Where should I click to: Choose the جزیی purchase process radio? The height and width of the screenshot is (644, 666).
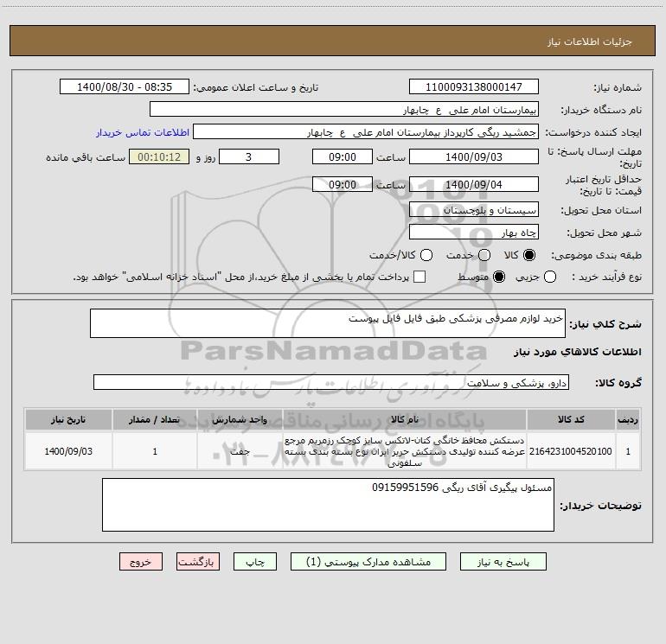[549, 277]
